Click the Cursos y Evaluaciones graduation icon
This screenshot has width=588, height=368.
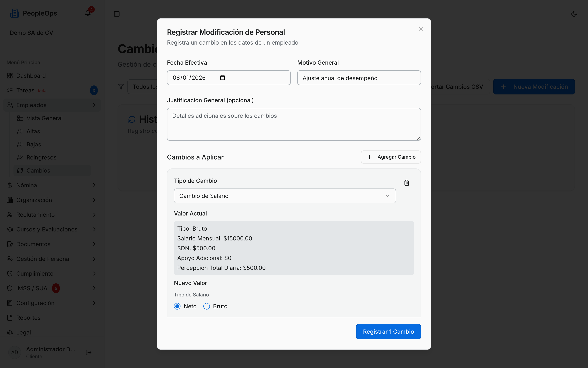10,230
